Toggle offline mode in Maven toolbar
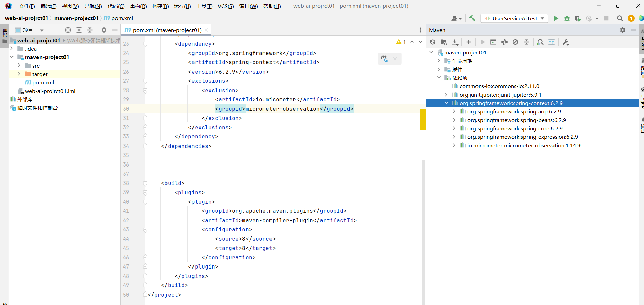The image size is (644, 305). 505,42
